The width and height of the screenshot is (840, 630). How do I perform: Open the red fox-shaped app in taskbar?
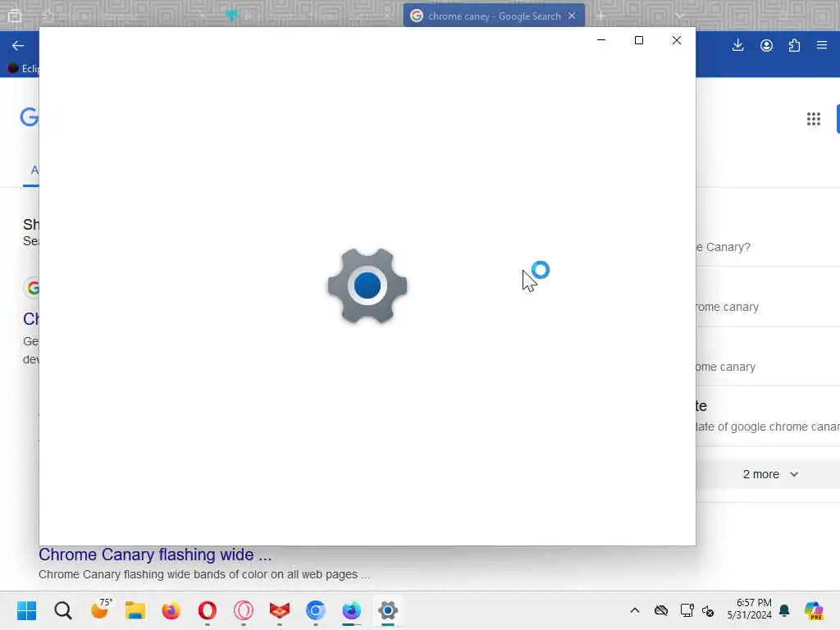279,610
